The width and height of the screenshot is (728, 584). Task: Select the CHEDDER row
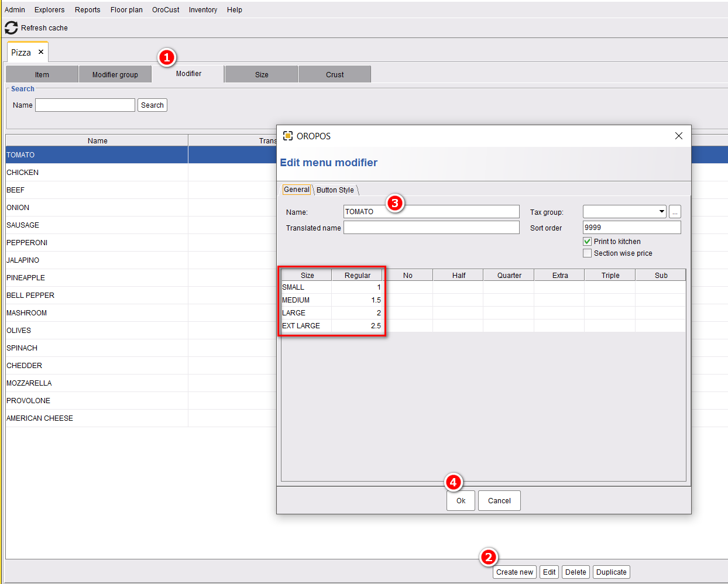[x=140, y=366]
